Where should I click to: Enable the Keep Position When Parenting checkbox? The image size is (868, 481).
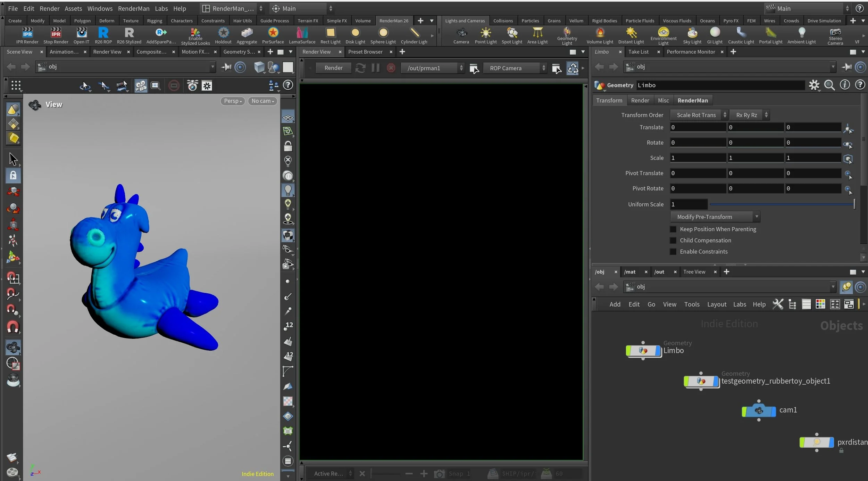point(673,229)
